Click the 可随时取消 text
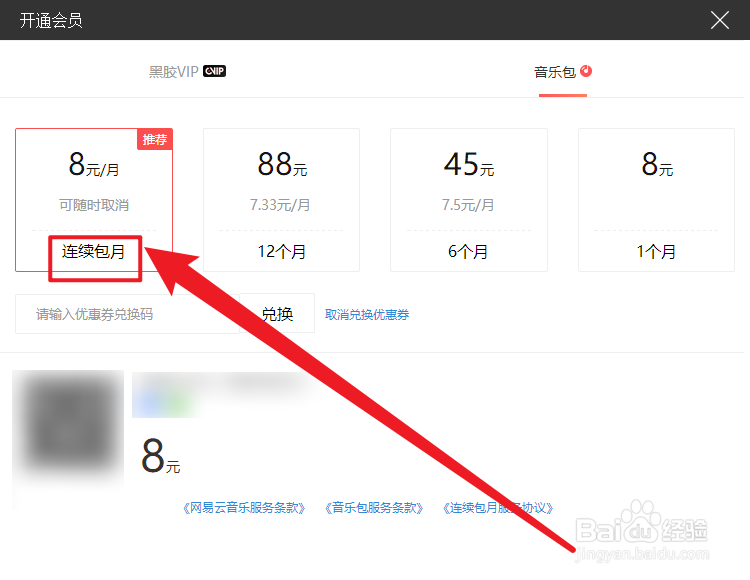Screen dimensions: 750x580 pos(94,205)
